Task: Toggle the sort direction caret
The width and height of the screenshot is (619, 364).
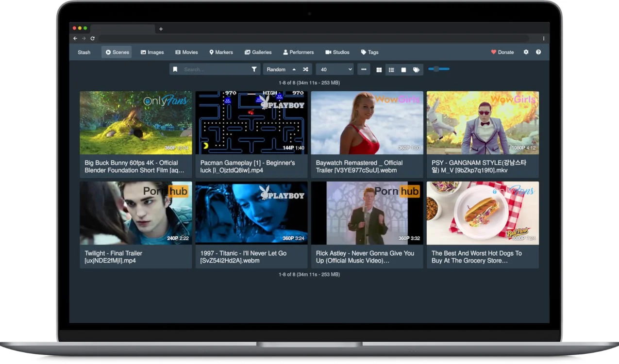Action: pos(294,69)
